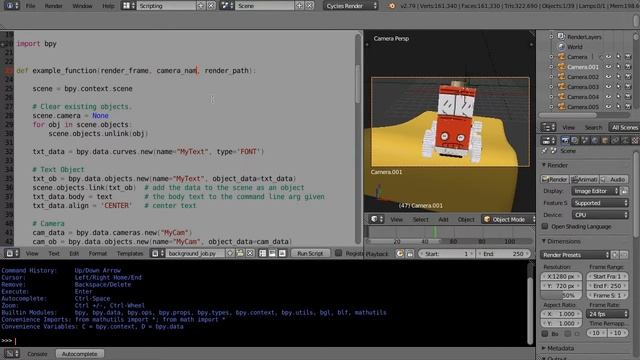Open the Cycles Render engine dropdown
This screenshot has height=360, width=640.
point(351,6)
